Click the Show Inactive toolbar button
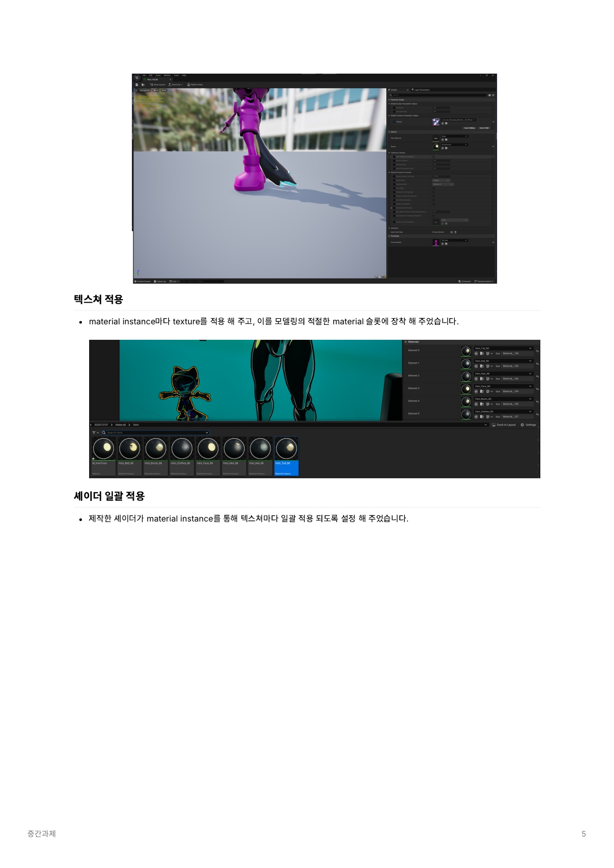 point(158,84)
